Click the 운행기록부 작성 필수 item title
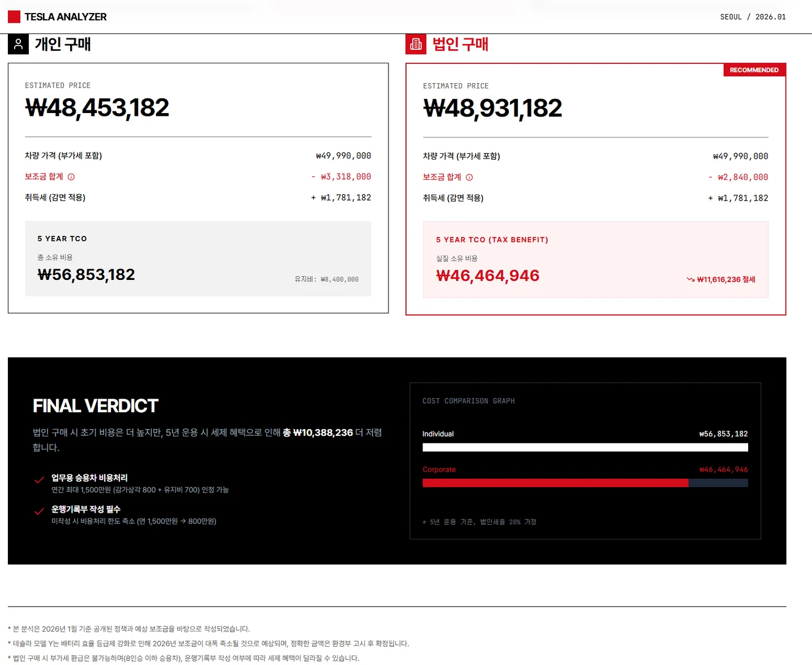The image size is (812, 665). point(86,509)
